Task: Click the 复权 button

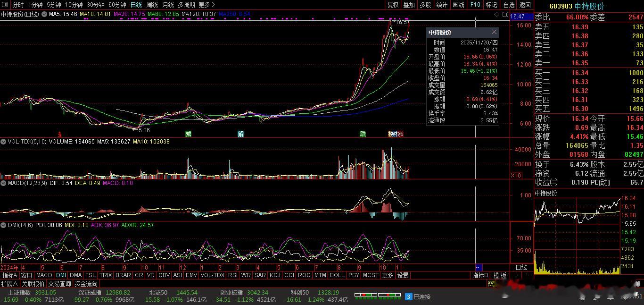Action: pos(393,5)
